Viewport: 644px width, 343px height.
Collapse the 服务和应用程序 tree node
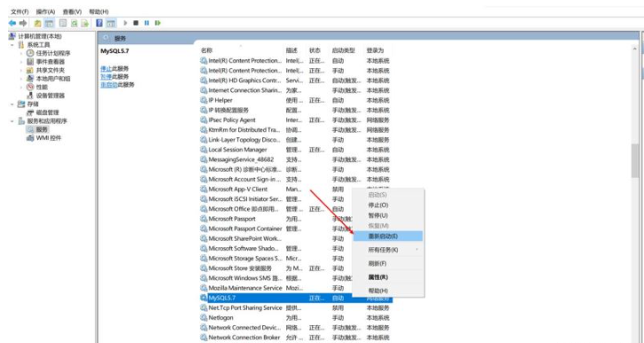coord(12,121)
